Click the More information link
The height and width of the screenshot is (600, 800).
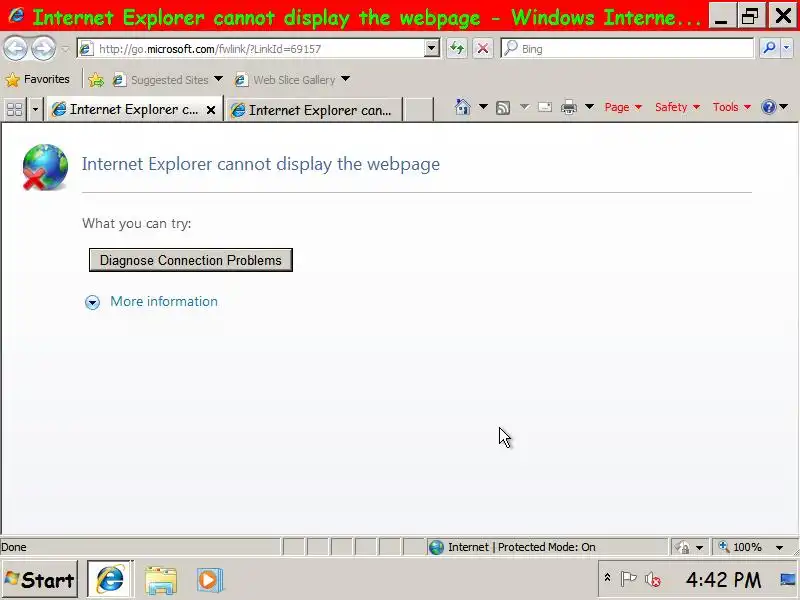(x=164, y=302)
